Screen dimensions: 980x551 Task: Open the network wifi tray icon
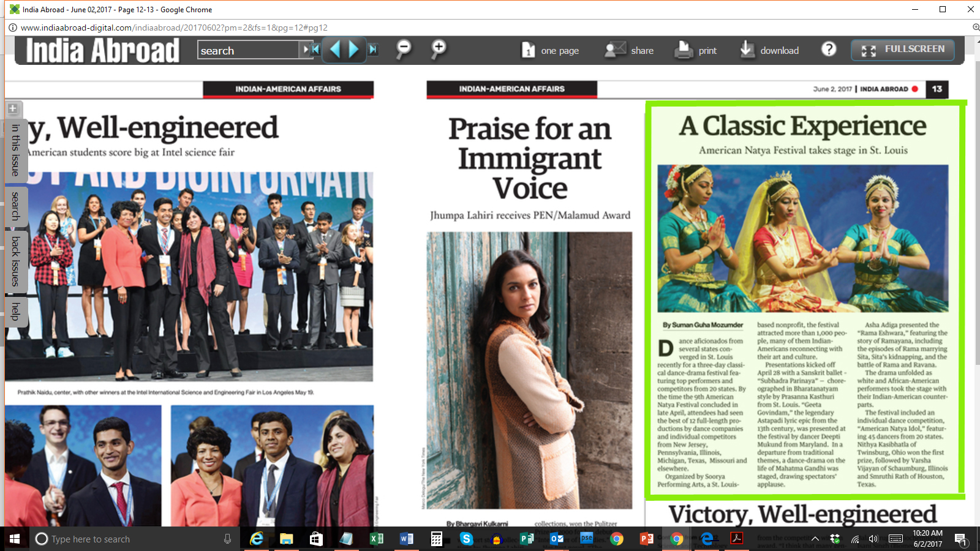[855, 539]
